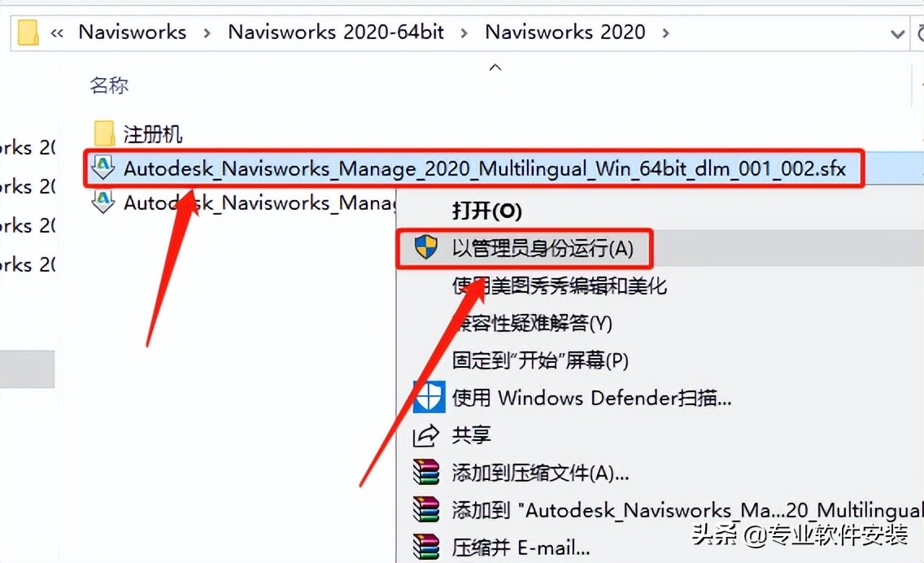Show hidden path levels via the « breadcrumb chevron

57,33
